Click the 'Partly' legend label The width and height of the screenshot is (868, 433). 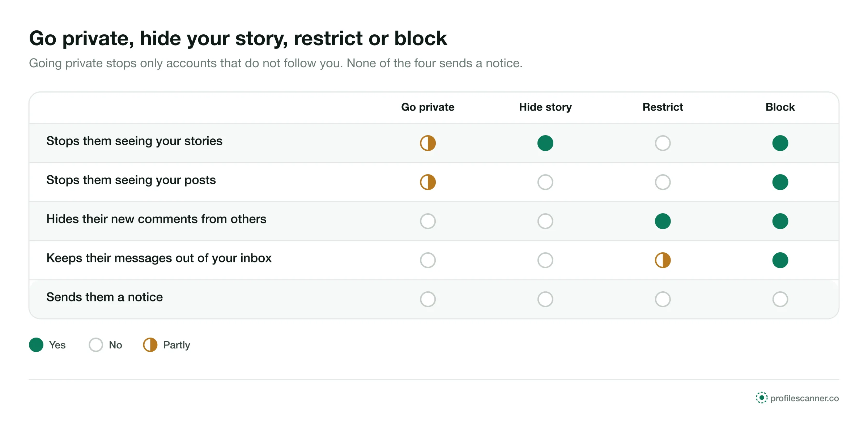point(176,345)
